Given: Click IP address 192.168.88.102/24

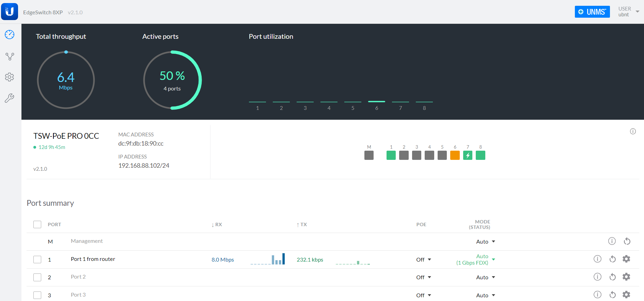Looking at the screenshot, I should (x=144, y=166).
